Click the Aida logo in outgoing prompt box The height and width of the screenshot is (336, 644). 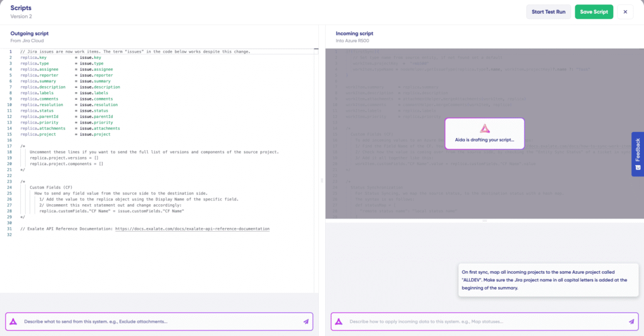(13, 321)
